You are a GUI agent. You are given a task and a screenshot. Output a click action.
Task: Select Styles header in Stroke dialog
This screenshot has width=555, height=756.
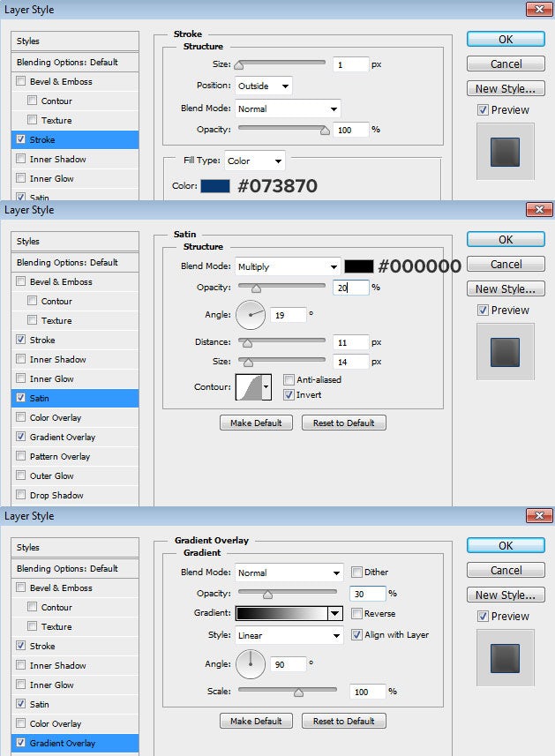pyautogui.click(x=75, y=41)
